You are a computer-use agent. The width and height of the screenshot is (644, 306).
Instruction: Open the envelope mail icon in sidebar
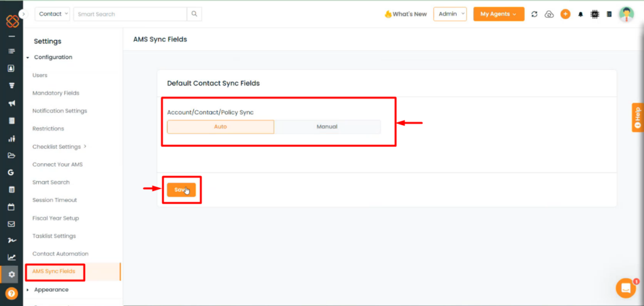tap(11, 224)
